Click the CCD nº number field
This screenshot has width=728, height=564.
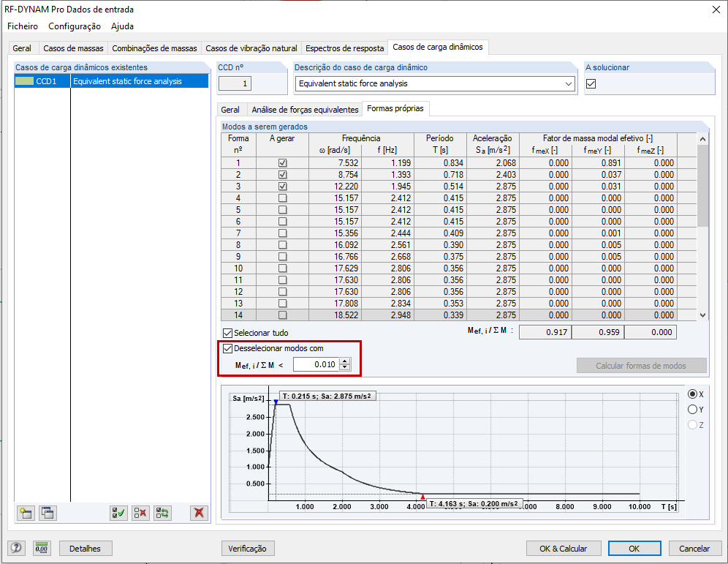click(235, 83)
